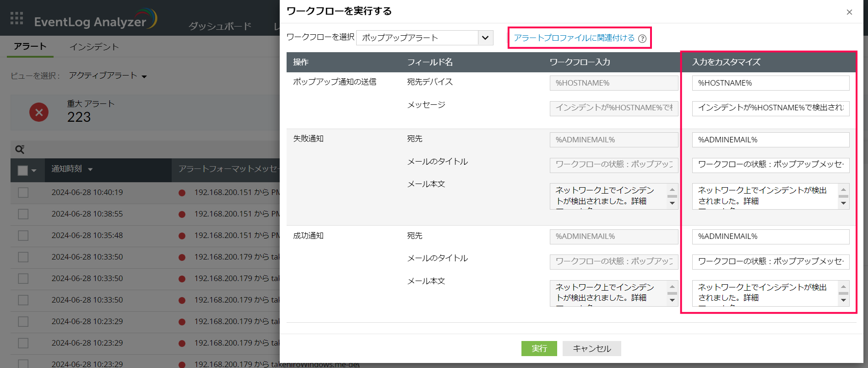
Task: Open the アラートプロファイルに関連付ける link
Action: click(x=574, y=38)
